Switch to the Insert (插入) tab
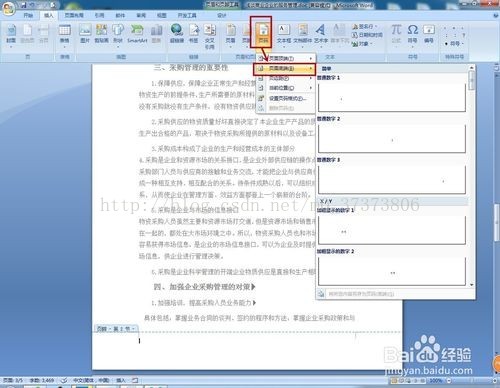Screen dimensions: 500x388 pos(49,15)
